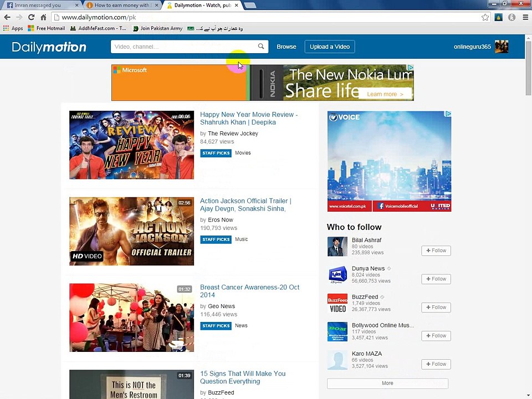Click STAFF PICKS badge on Breast Cancer video

click(216, 326)
